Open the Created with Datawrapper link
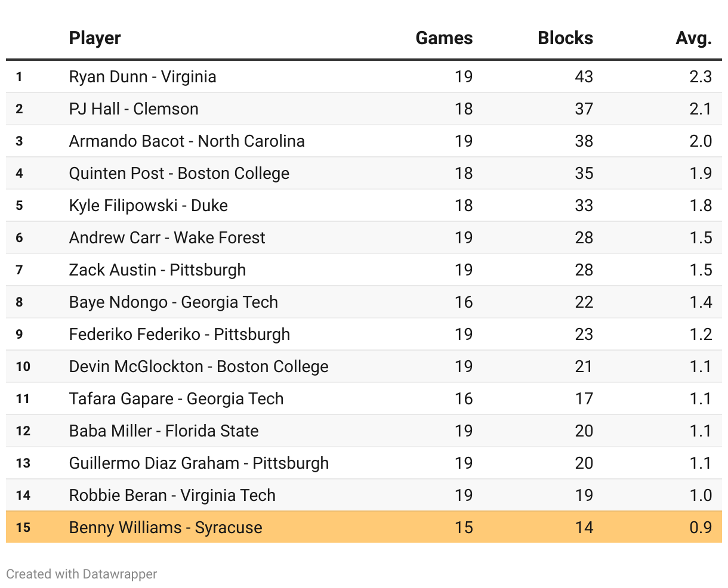This screenshot has height=588, width=728. tap(82, 574)
